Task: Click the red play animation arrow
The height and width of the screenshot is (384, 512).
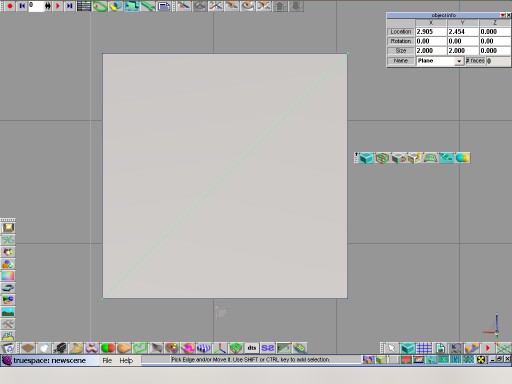Action: click(x=58, y=6)
